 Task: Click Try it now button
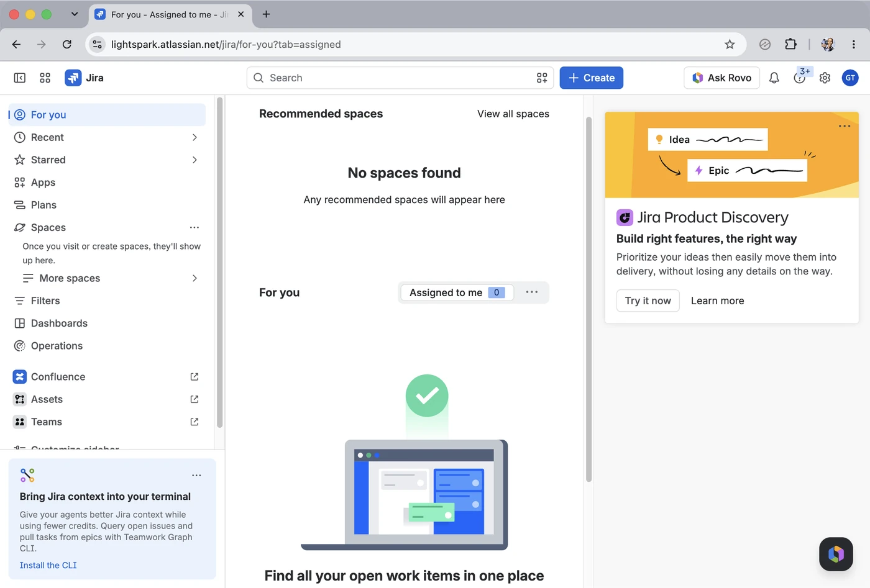[648, 301]
